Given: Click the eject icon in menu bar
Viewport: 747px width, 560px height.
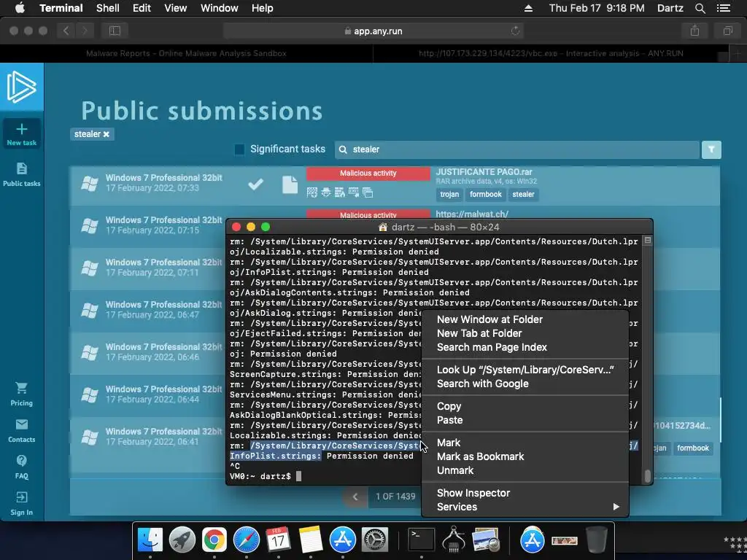Looking at the screenshot, I should tap(528, 8).
